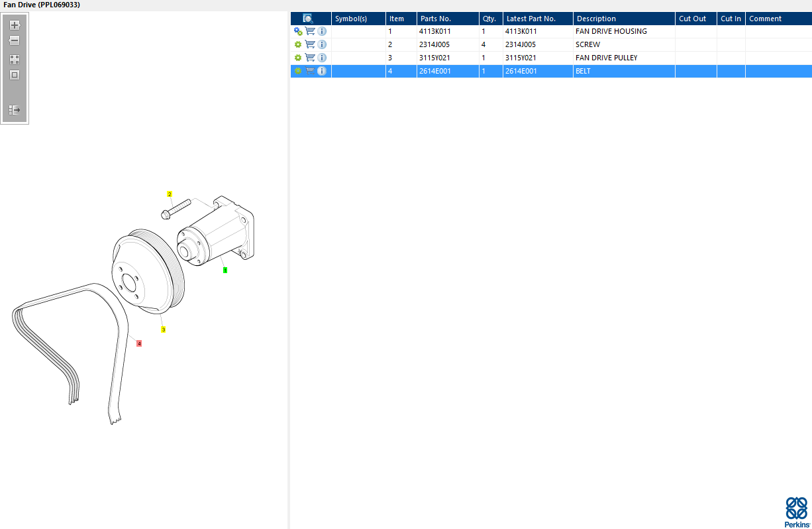Click the four-squares grid view icon

pyautogui.click(x=15, y=60)
